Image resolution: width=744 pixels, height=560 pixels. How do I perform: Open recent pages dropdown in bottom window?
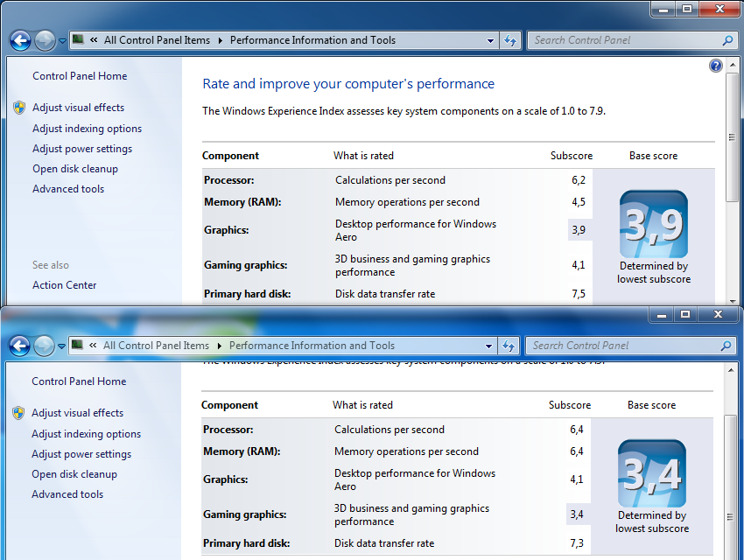tap(61, 346)
